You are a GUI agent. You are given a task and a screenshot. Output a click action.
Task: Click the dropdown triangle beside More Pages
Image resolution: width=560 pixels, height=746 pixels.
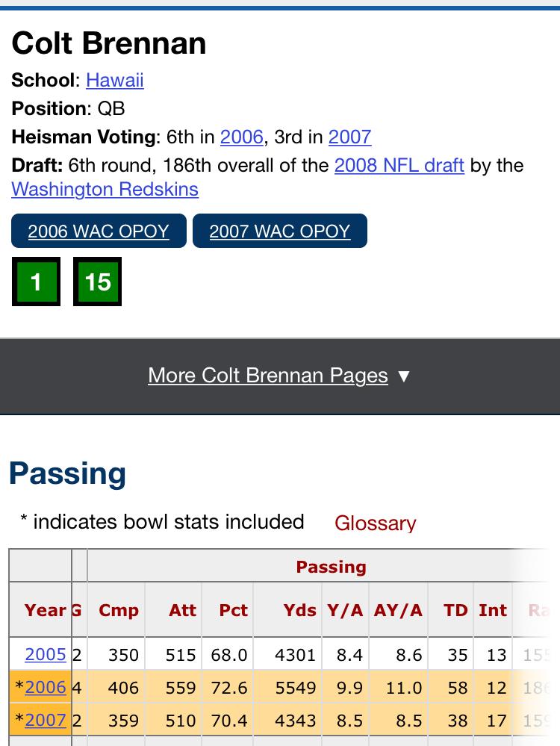coord(404,376)
